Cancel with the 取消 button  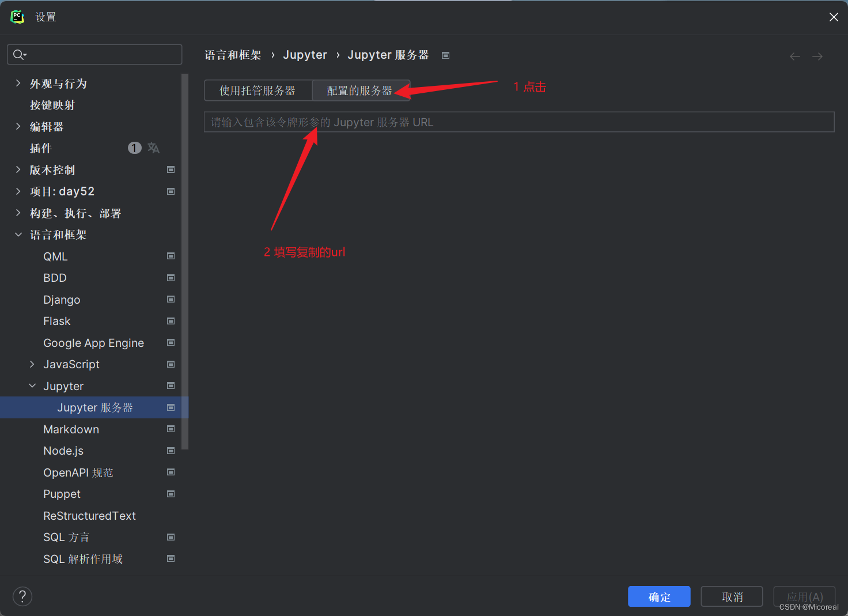[x=732, y=596]
